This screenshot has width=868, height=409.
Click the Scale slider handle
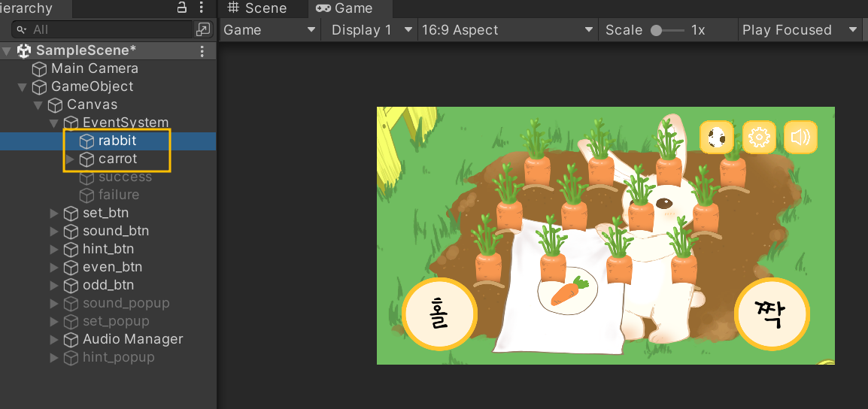pyautogui.click(x=656, y=30)
